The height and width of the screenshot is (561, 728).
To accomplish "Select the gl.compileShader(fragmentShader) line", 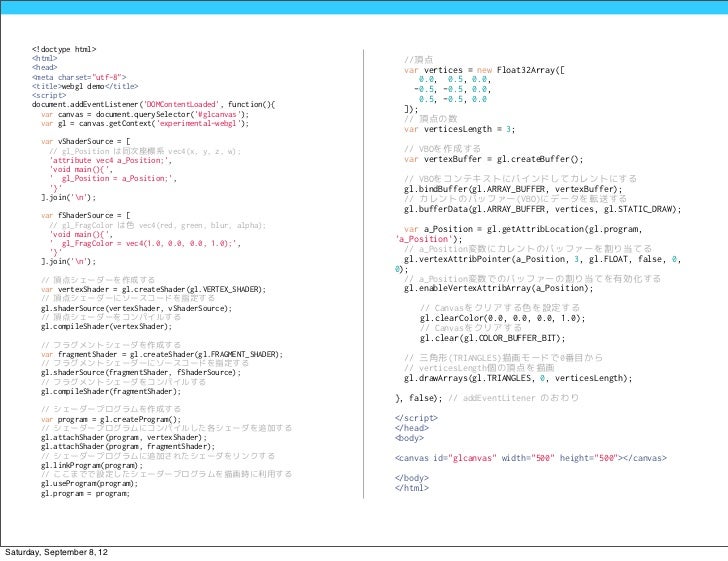I will (x=111, y=391).
